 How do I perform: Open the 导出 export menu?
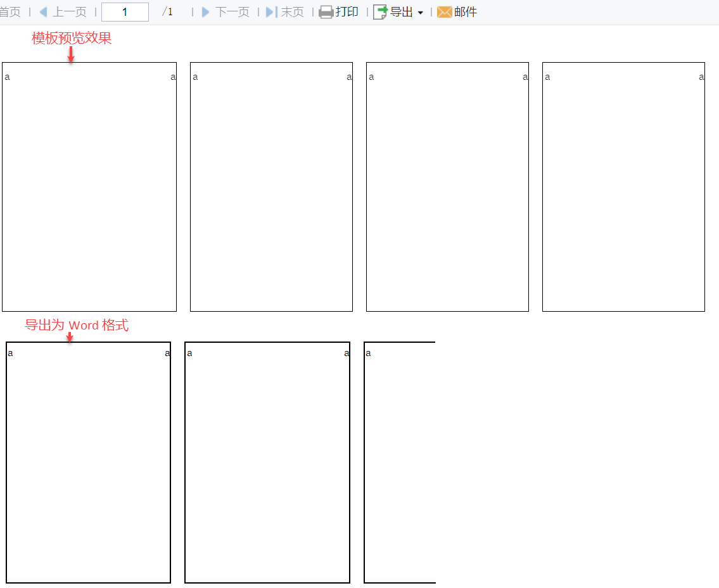point(401,12)
